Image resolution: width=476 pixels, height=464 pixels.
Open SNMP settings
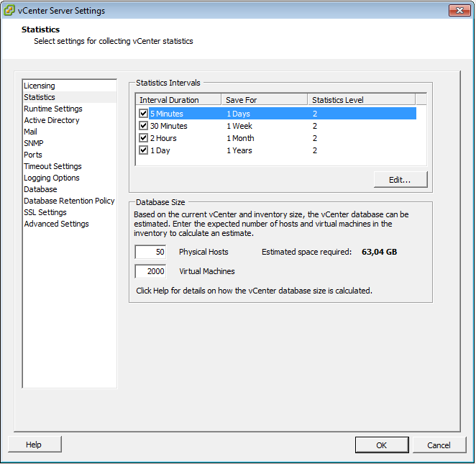[34, 143]
